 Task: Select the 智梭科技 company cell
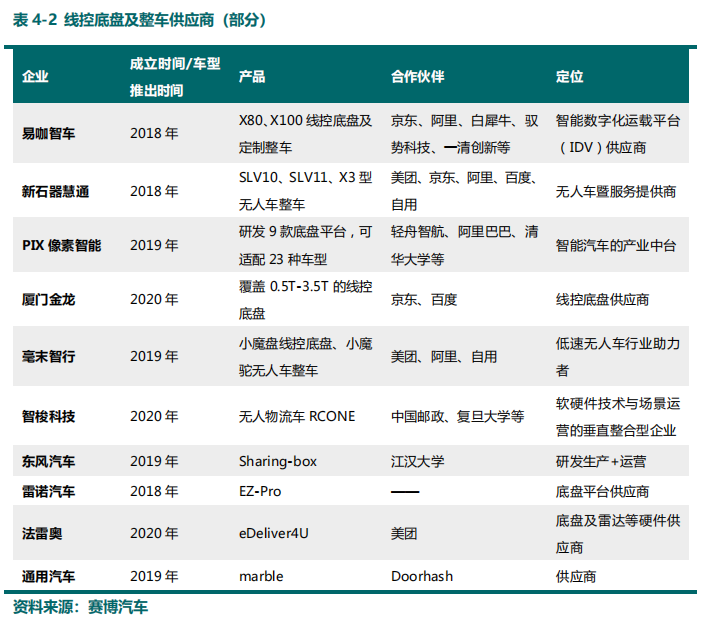tap(48, 416)
